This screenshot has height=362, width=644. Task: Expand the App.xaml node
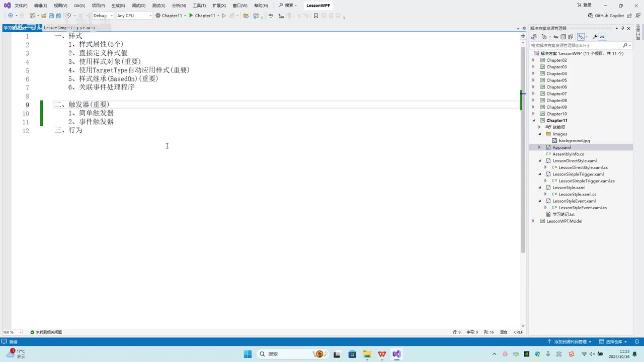click(x=540, y=147)
